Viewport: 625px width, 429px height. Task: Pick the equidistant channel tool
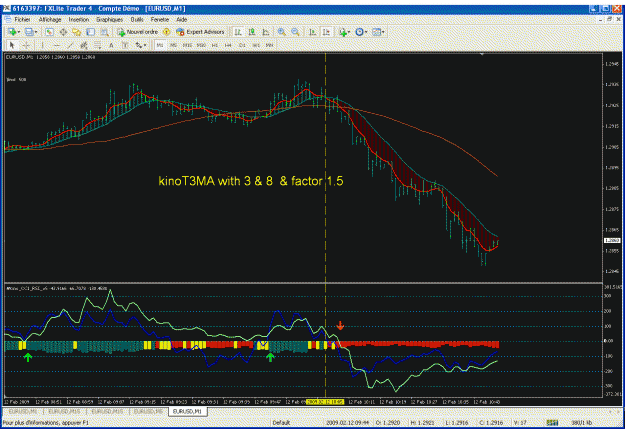(84, 45)
